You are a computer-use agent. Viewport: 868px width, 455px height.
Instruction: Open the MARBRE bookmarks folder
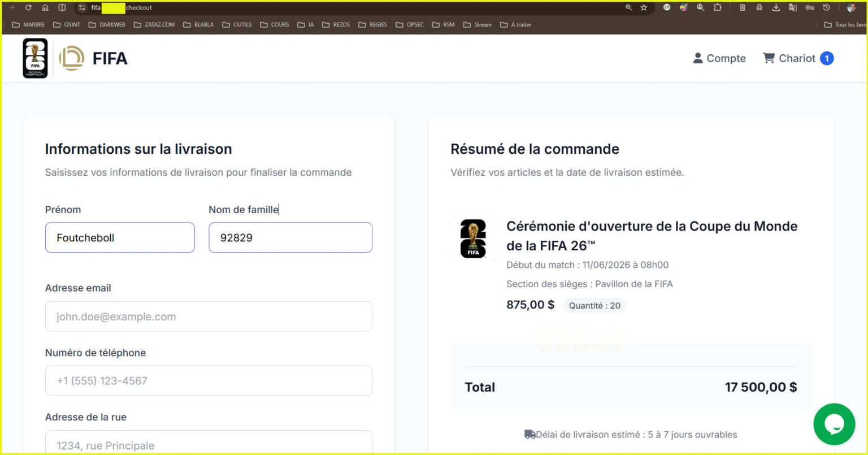28,25
